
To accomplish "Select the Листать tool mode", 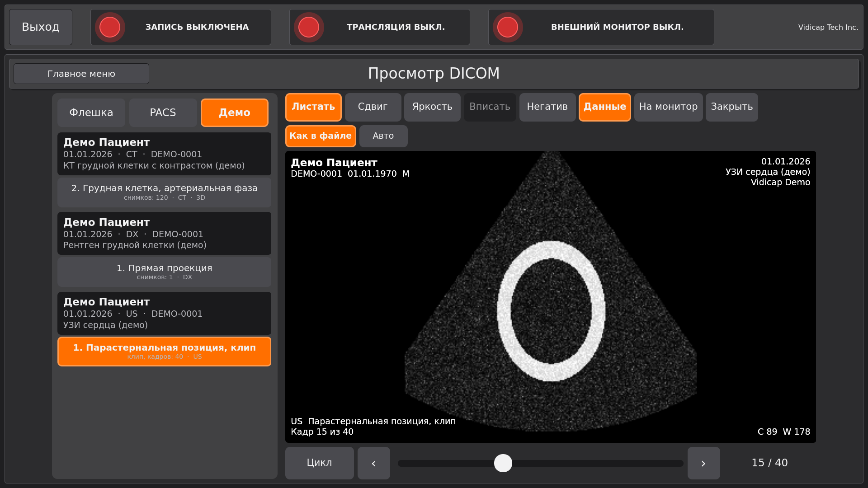I will 313,107.
